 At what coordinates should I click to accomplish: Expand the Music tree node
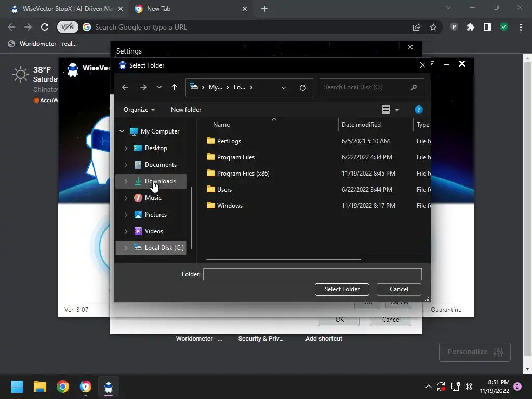click(x=126, y=198)
